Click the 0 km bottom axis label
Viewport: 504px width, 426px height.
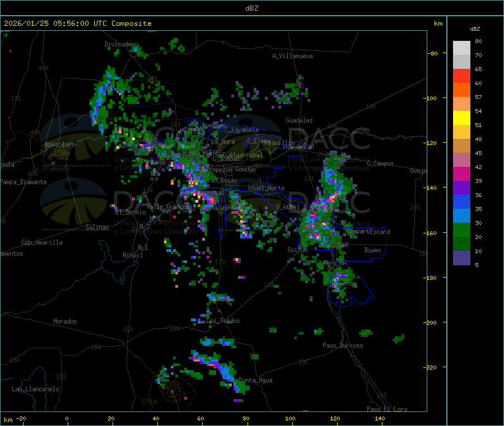coord(67,418)
